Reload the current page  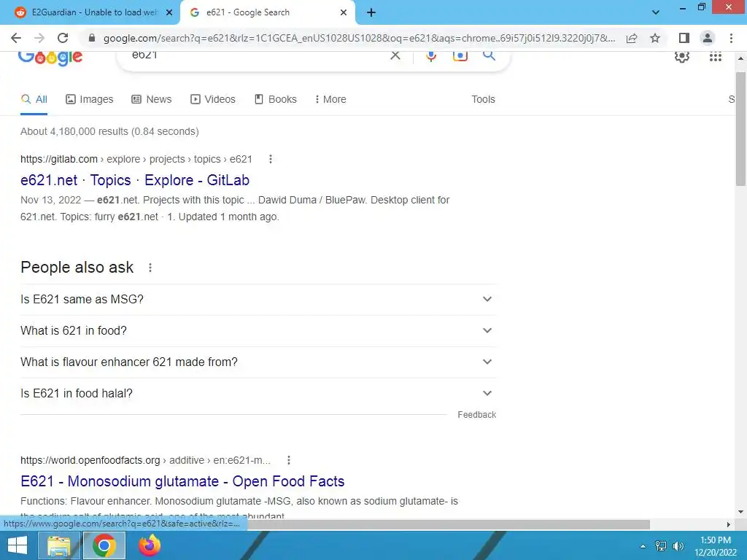pyautogui.click(x=63, y=38)
